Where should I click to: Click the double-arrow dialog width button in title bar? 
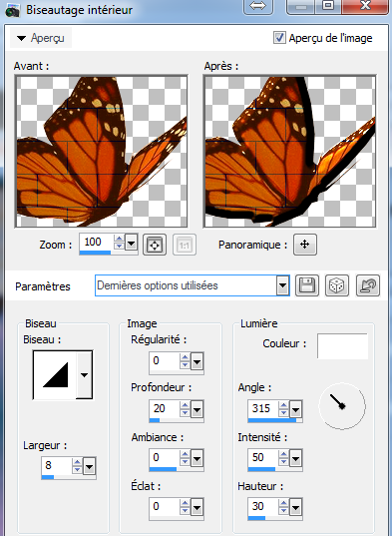[257, 6]
